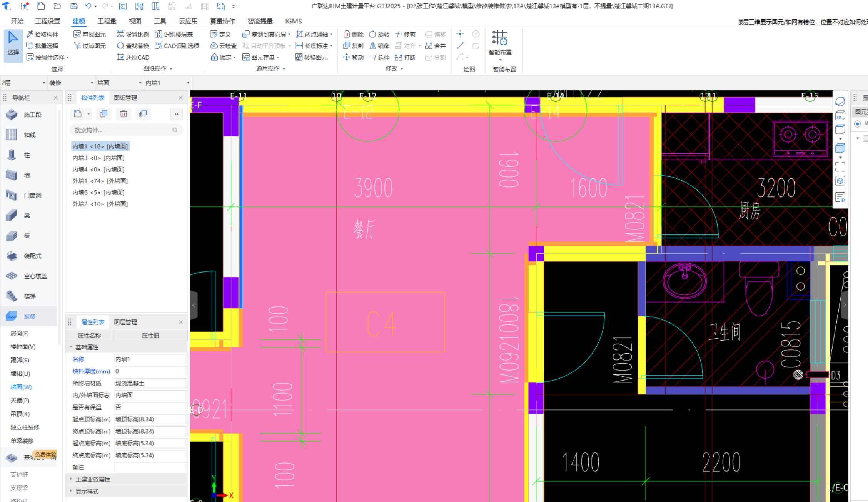This screenshot has height=502, width=868.
Task: Select 吊顶(K) in sidebar
Action: [x=20, y=414]
